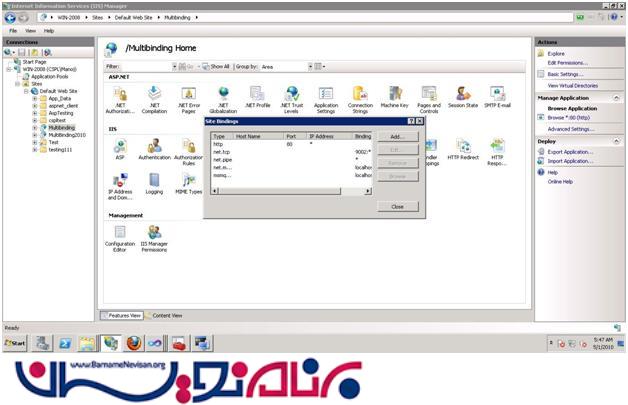The width and height of the screenshot is (628, 405).
Task: Open .NET Compilation feature
Action: pos(154,100)
